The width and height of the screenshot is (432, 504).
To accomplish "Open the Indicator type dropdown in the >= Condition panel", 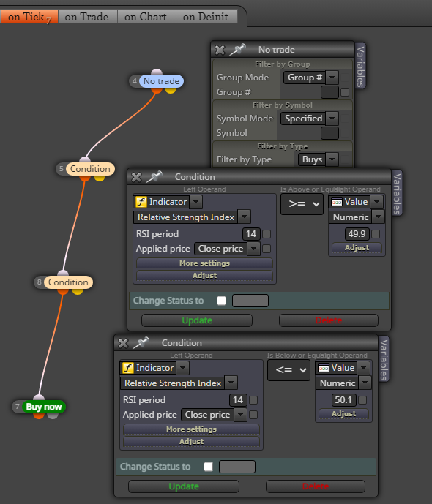I will coord(196,202).
